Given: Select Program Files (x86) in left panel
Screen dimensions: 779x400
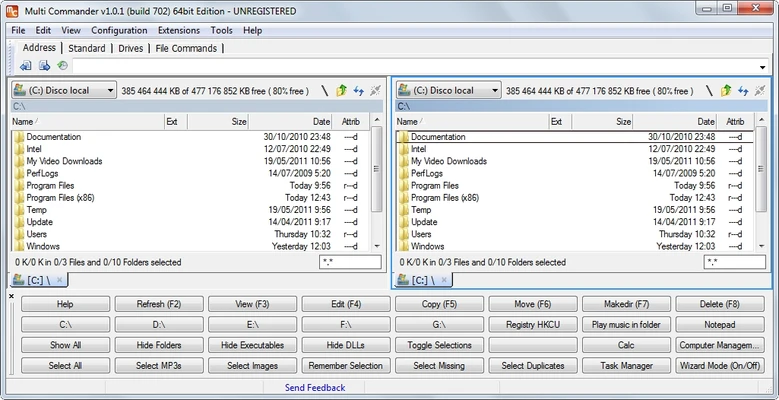Looking at the screenshot, I should (191, 198).
